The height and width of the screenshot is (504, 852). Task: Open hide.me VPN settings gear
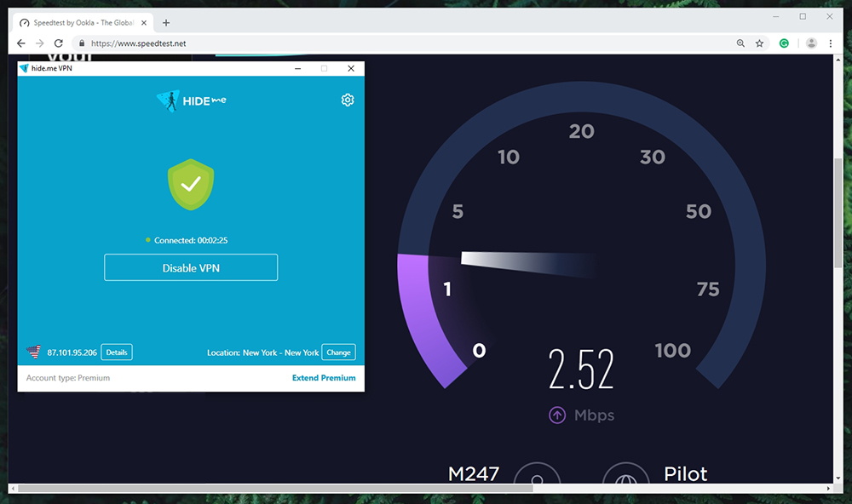pyautogui.click(x=348, y=100)
